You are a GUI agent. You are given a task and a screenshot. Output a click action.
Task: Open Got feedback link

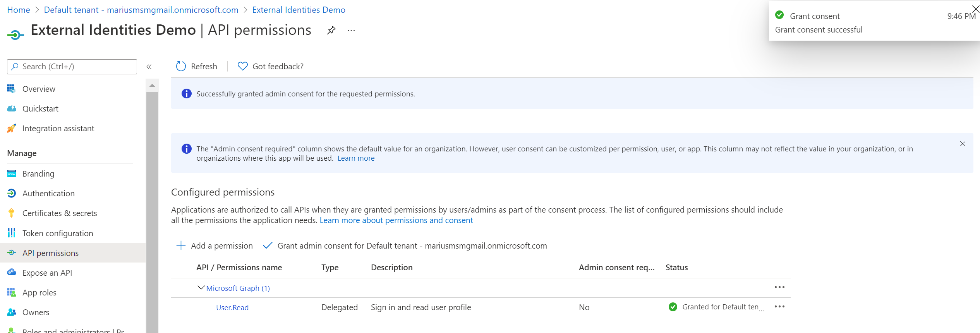271,67
